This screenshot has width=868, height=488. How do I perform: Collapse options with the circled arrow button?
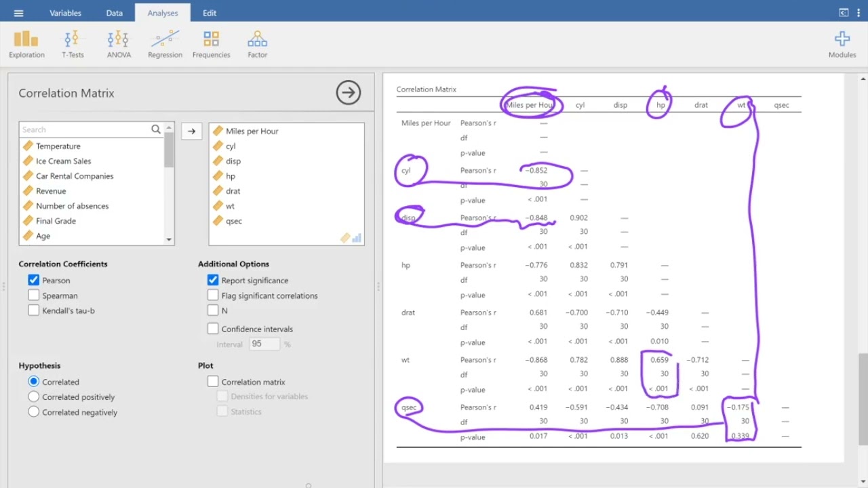tap(349, 93)
